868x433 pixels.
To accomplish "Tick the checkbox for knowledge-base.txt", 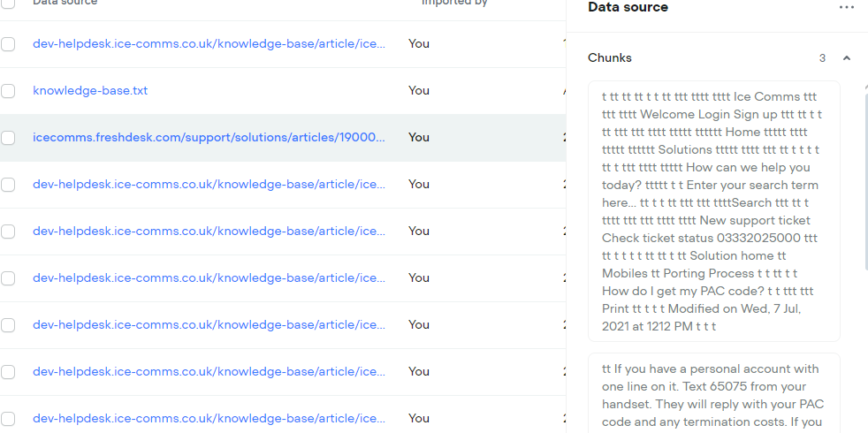I will coord(8,90).
